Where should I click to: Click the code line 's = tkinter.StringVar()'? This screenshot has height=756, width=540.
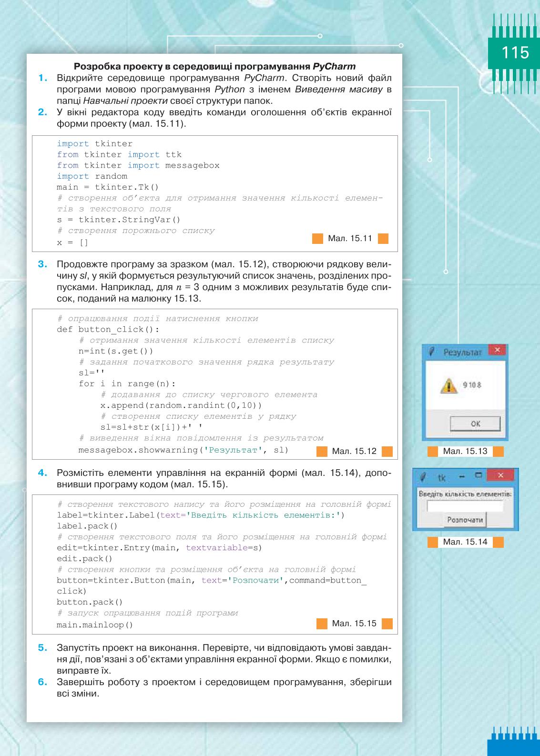pyautogui.click(x=119, y=220)
